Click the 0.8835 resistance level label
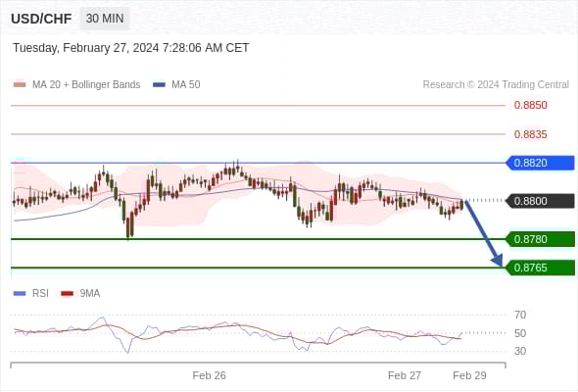 [x=530, y=134]
